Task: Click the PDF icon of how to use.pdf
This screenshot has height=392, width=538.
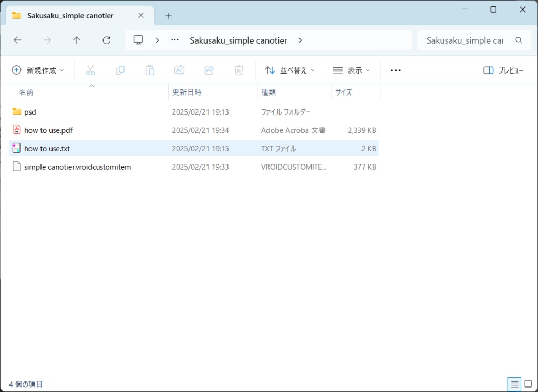Action: [16, 130]
